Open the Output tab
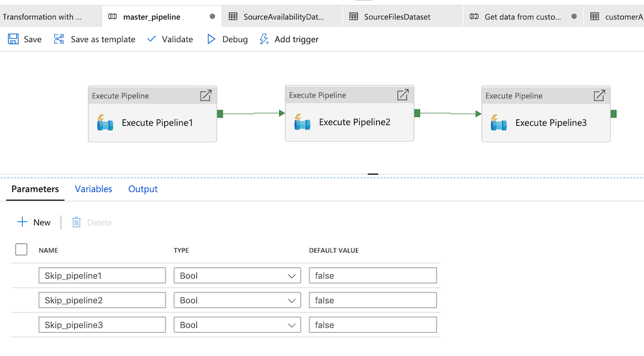Screen dimensions: 644x356 (143, 189)
